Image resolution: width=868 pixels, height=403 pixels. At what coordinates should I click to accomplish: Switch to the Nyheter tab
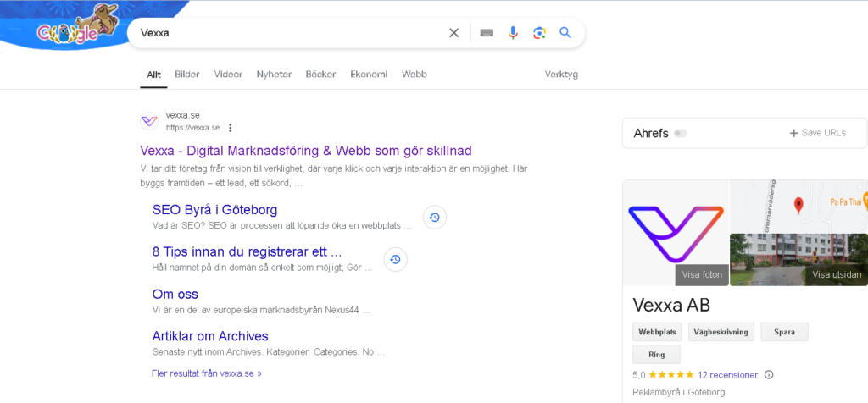click(274, 74)
